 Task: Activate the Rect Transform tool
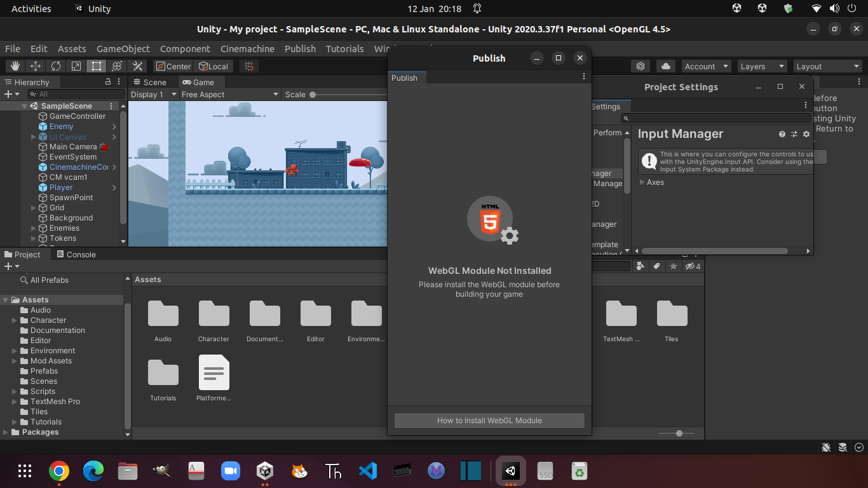pyautogui.click(x=97, y=66)
